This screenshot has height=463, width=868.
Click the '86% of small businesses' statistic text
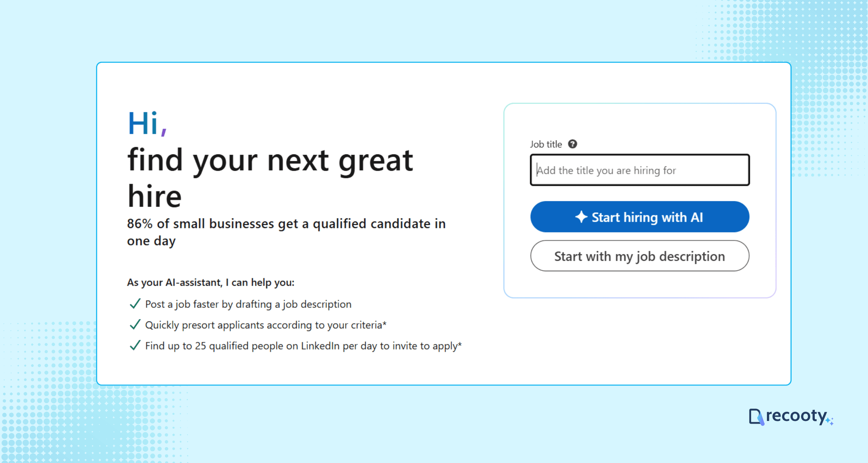(286, 231)
